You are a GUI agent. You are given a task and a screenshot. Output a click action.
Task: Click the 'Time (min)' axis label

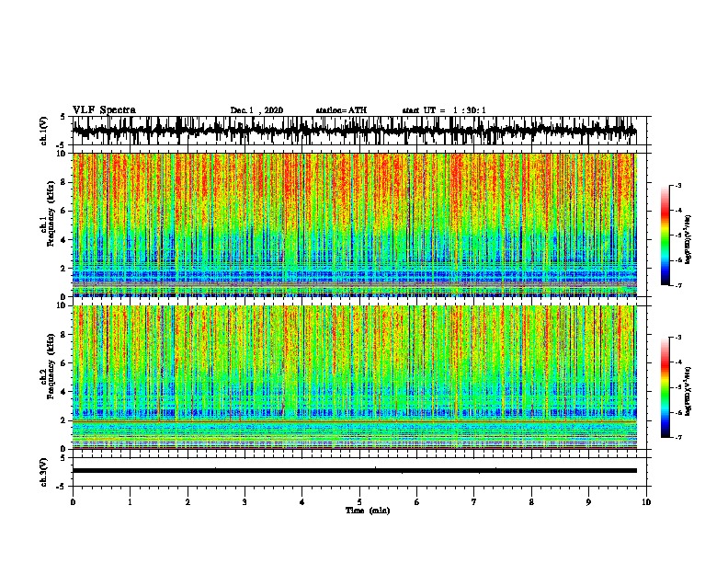tap(368, 511)
